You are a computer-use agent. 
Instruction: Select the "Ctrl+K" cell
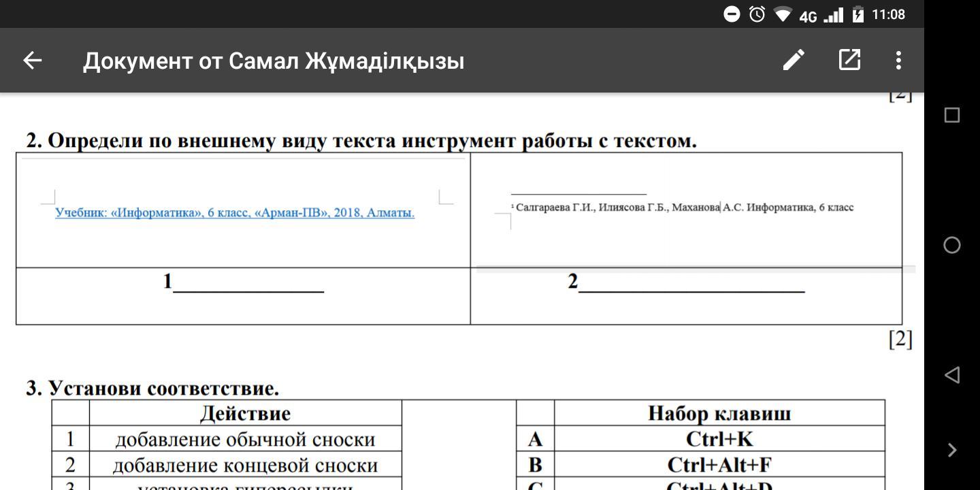point(719,439)
